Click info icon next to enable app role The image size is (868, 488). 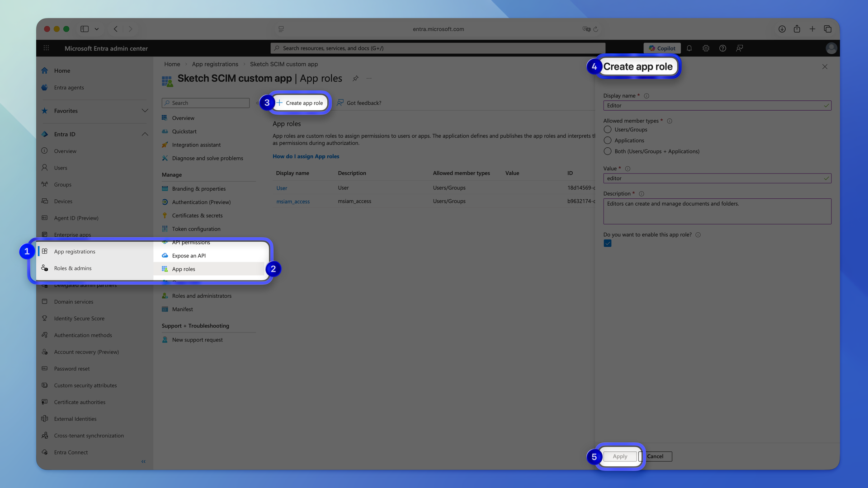pyautogui.click(x=698, y=235)
